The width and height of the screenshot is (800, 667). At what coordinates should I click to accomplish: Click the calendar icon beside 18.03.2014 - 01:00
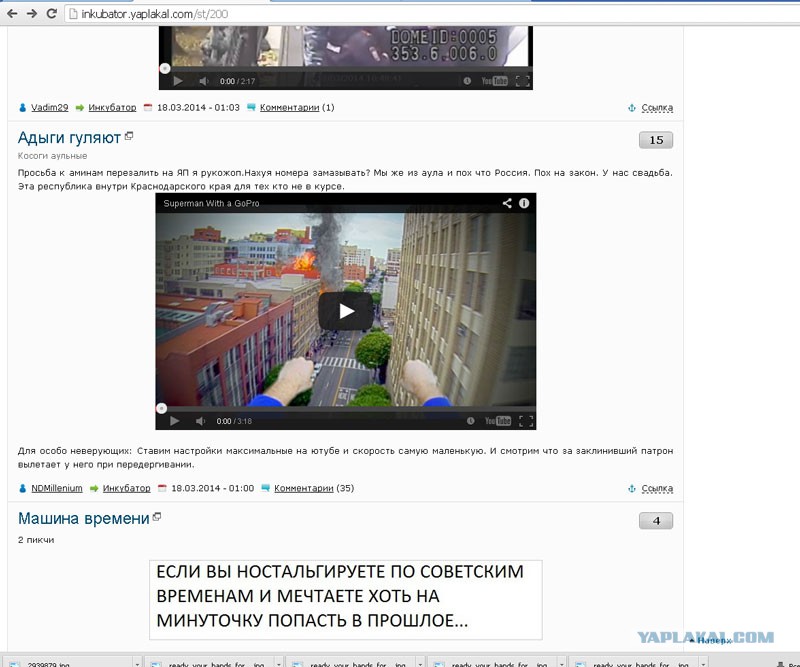[x=162, y=488]
